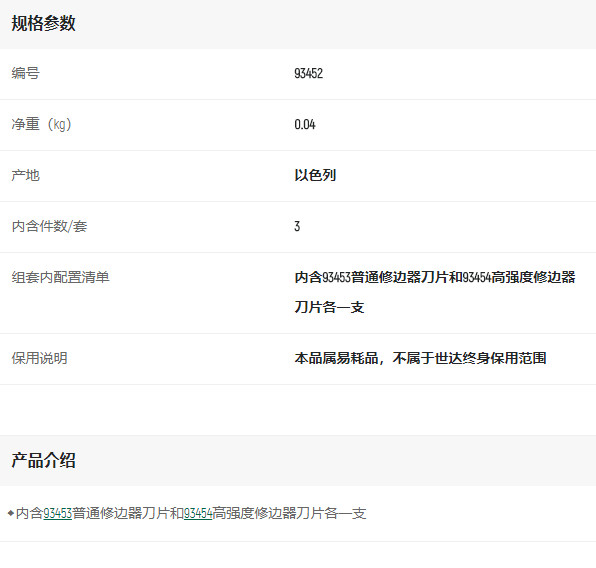596x568 pixels.
Task: Click the 0.04 net weight value
Action: [x=305, y=124]
